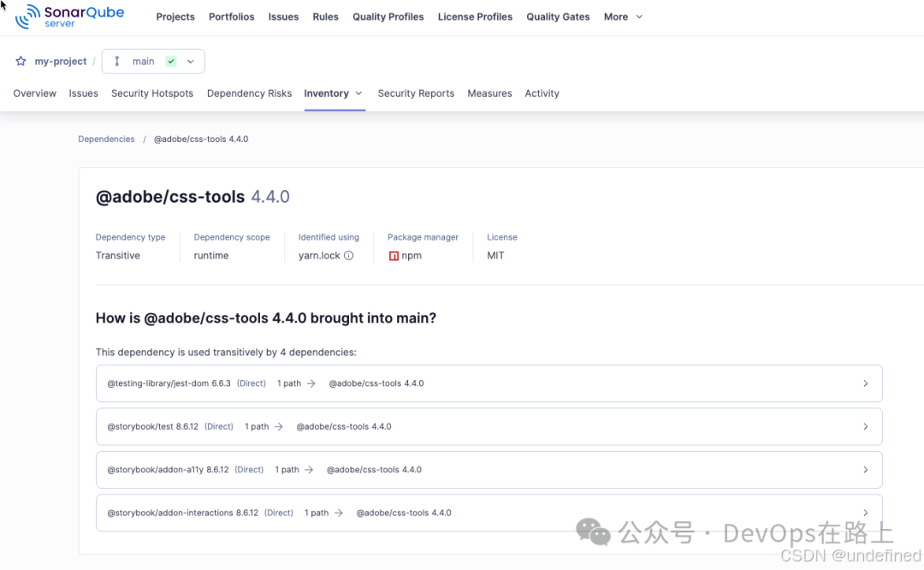Switch to the Overview tab
This screenshot has width=924, height=570.
(35, 93)
